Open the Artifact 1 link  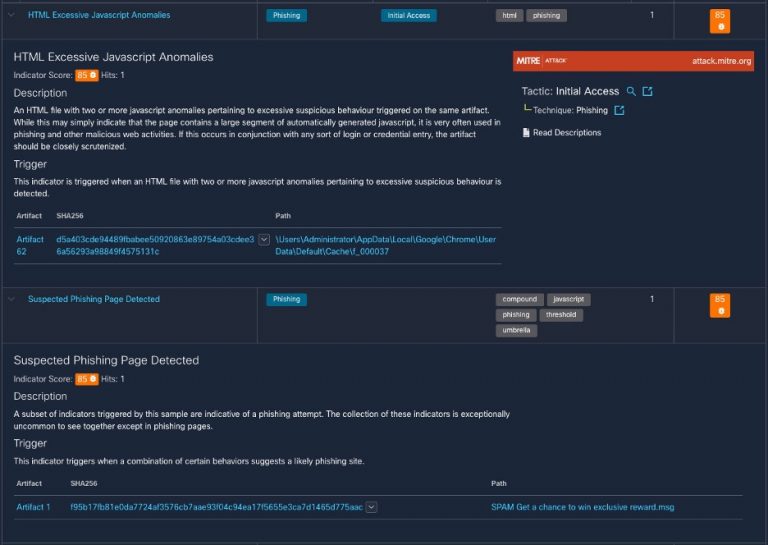click(x=33, y=508)
